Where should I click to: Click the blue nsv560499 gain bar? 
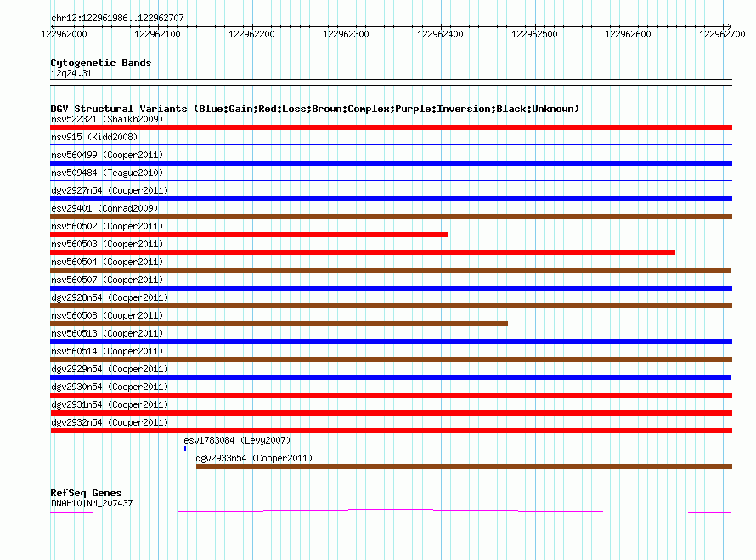pyautogui.click(x=391, y=163)
